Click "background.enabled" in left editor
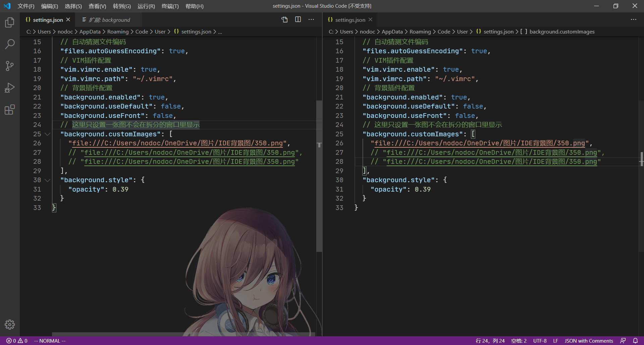Screen dimensions: 644x345 [x=100, y=97]
